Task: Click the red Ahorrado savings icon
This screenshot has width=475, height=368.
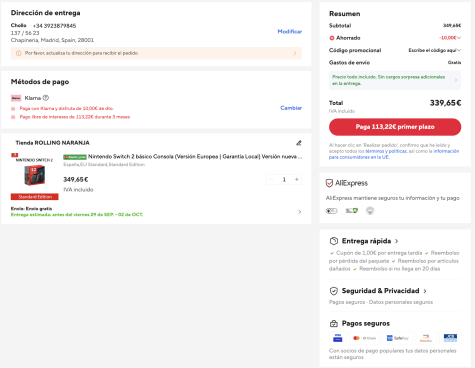Action: [x=332, y=38]
